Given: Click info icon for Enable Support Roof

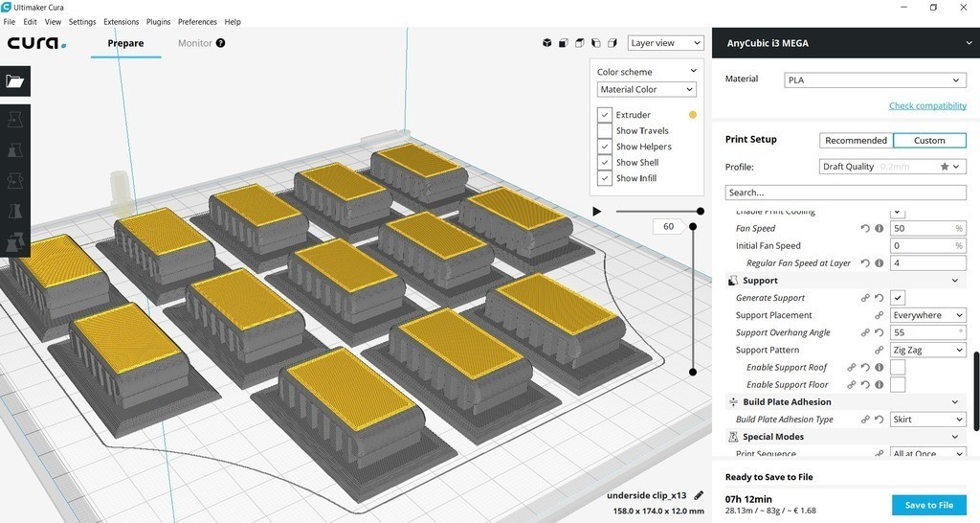Looking at the screenshot, I should [879, 368].
